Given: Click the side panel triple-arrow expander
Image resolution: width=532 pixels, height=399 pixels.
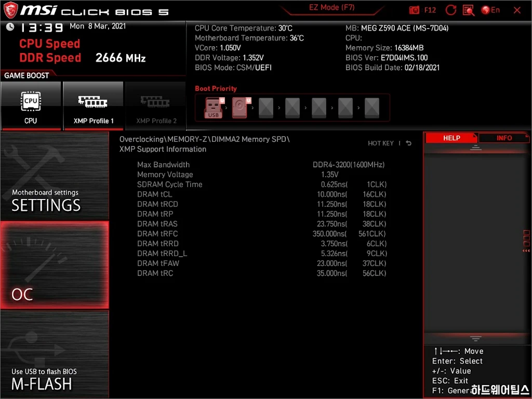Looking at the screenshot, I should (x=526, y=251).
